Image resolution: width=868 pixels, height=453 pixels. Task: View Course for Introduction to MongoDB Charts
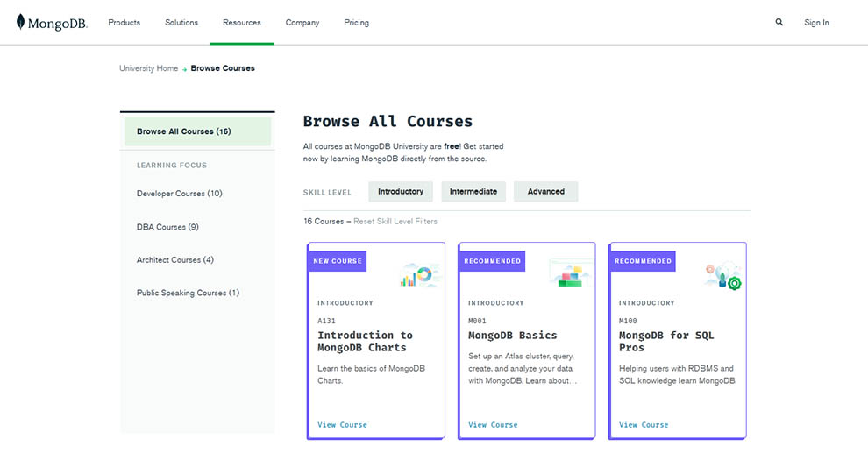pyautogui.click(x=342, y=425)
